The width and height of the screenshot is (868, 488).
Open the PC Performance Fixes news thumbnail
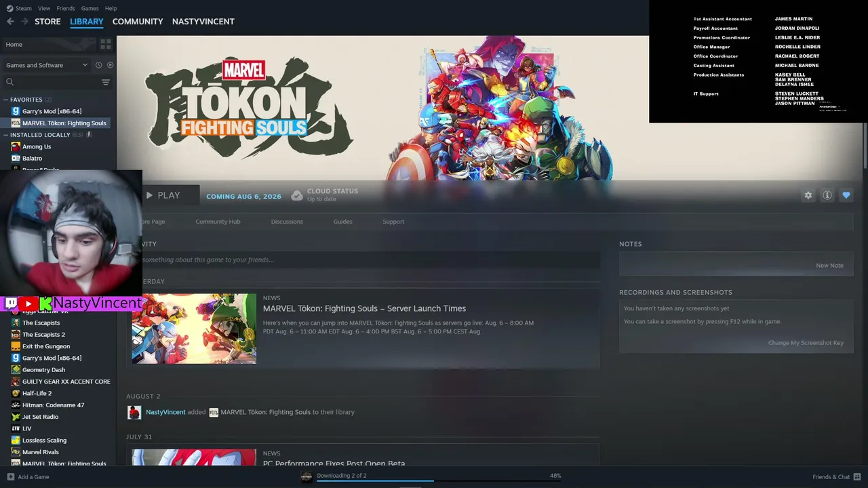click(194, 457)
